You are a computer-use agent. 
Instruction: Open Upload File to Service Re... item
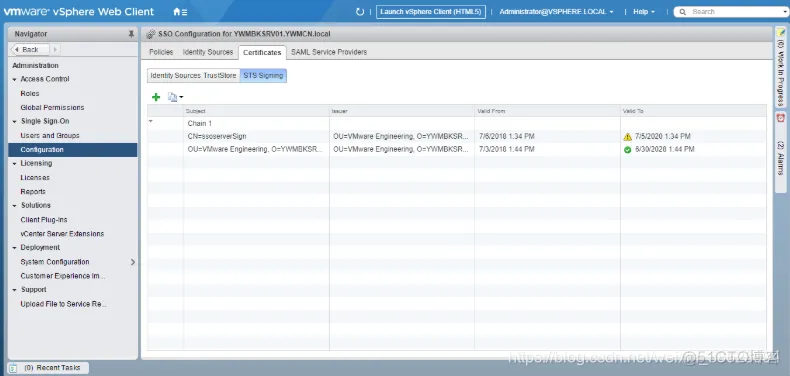[63, 304]
